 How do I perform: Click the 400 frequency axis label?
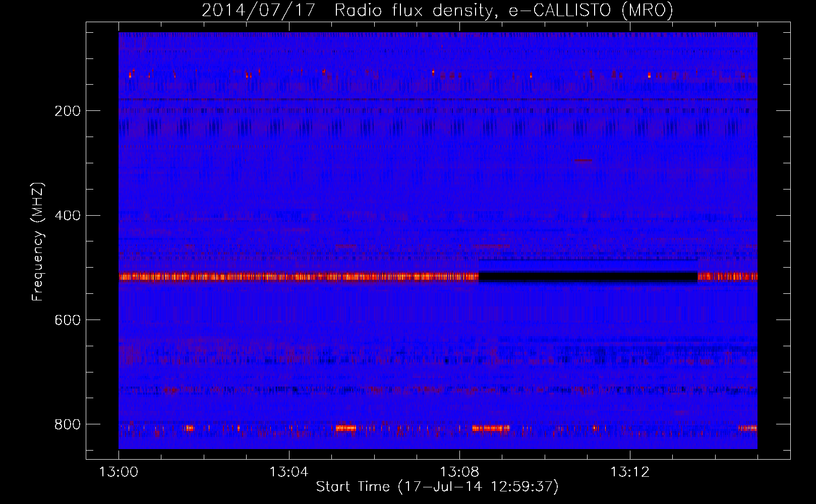coord(68,216)
